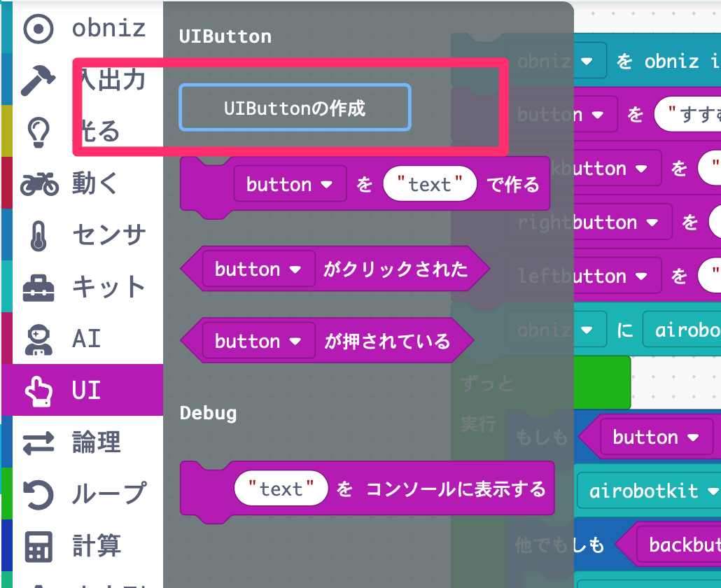Click the toolbox icon for キット category
Screen dimensions: 721x588
click(x=37, y=286)
